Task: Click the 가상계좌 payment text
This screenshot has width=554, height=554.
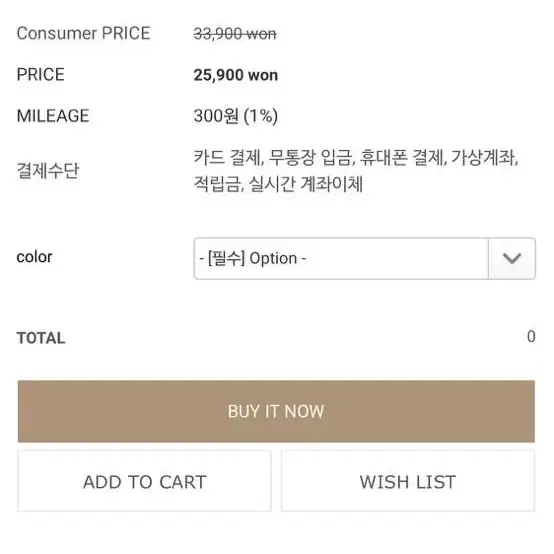Action: point(483,157)
